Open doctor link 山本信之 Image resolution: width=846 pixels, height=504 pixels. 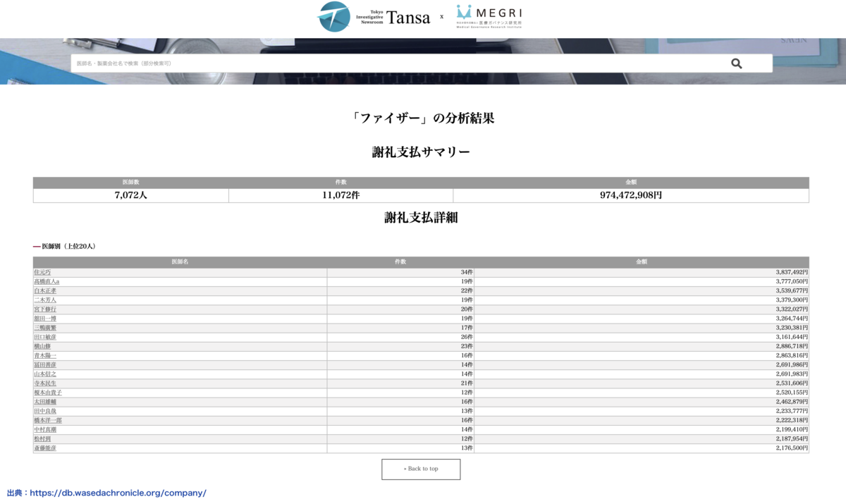[x=45, y=374]
